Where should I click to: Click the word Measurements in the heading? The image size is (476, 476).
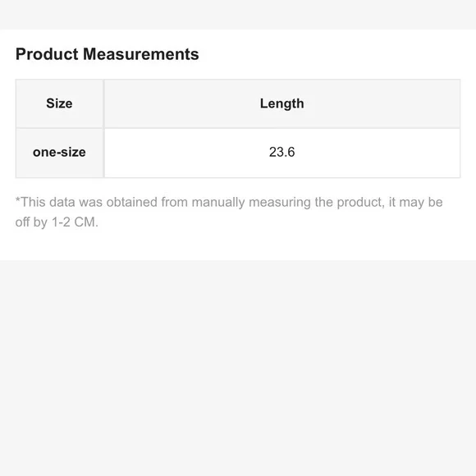point(141,54)
